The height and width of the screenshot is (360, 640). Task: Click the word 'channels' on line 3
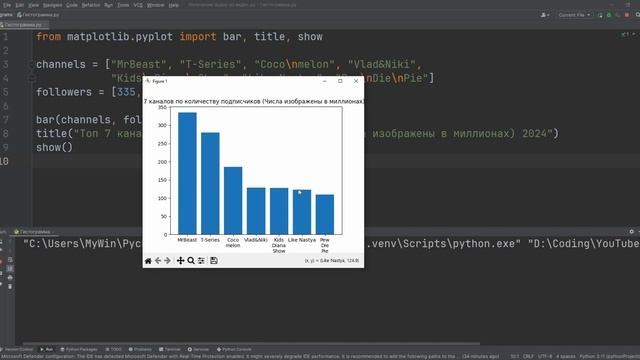[61, 64]
